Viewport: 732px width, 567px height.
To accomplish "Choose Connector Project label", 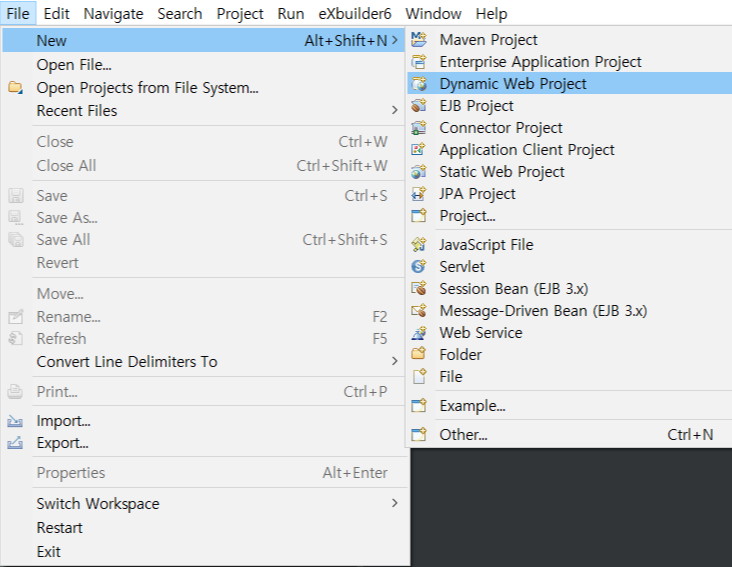I will (x=501, y=127).
